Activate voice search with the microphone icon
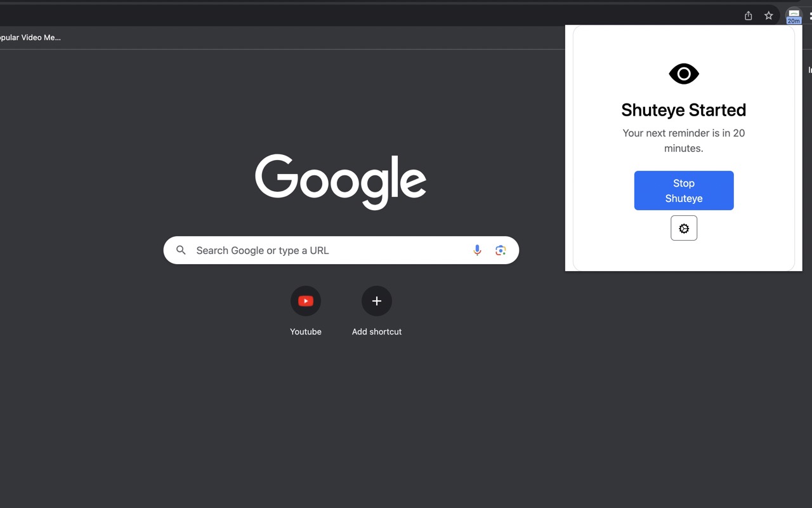Viewport: 812px width, 508px height. pyautogui.click(x=477, y=250)
